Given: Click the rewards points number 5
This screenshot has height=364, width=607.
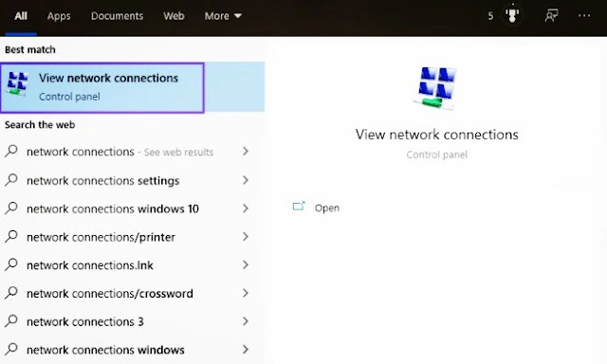Looking at the screenshot, I should (490, 16).
